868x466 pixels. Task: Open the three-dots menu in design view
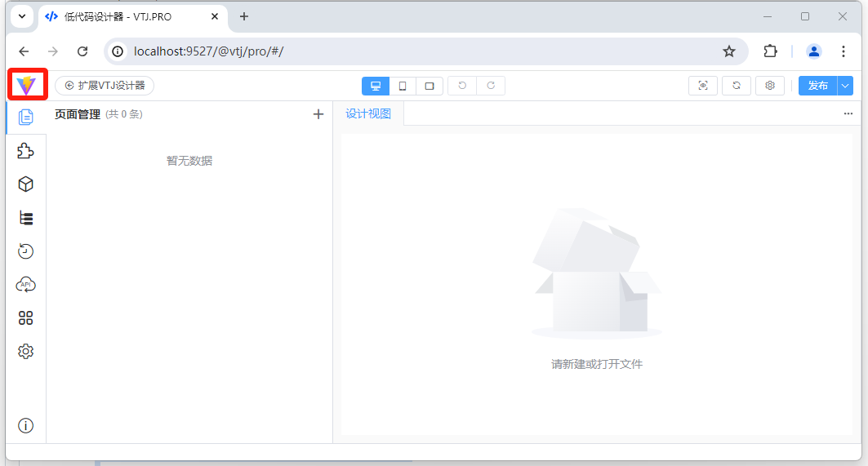click(848, 114)
